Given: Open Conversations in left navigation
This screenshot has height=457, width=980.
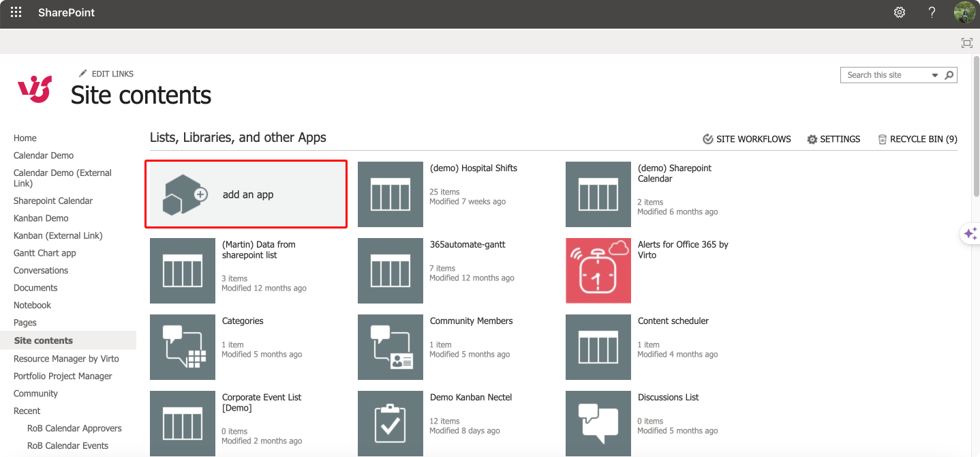Looking at the screenshot, I should [41, 270].
